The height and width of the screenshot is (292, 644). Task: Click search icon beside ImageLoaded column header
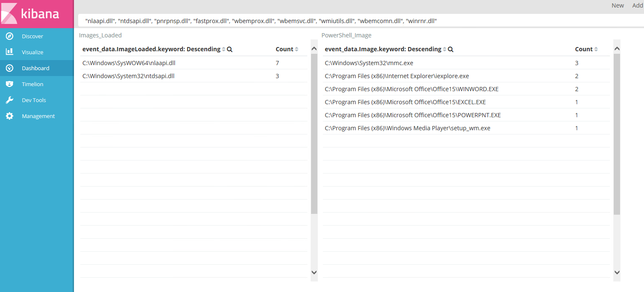[230, 49]
